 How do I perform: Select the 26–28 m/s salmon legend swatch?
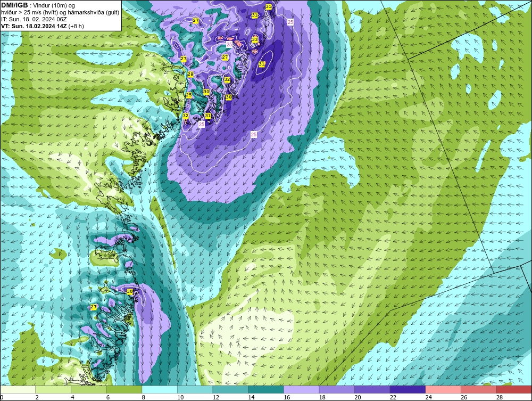478,389
